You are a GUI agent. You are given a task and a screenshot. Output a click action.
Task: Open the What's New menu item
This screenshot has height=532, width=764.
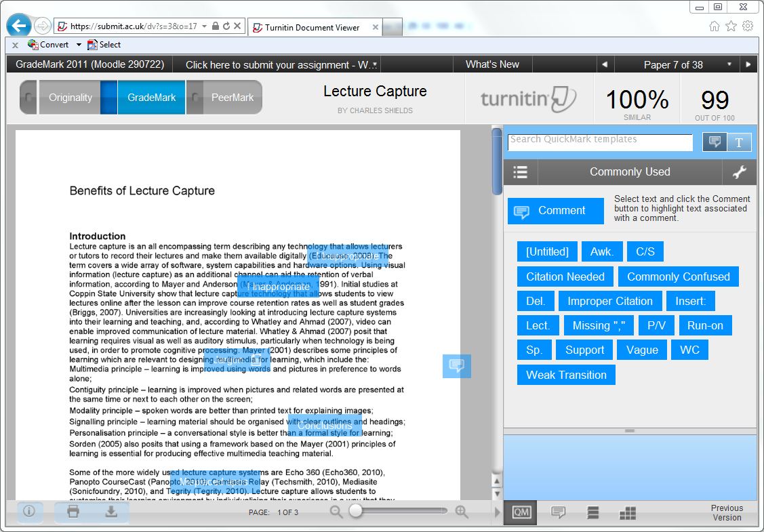492,64
